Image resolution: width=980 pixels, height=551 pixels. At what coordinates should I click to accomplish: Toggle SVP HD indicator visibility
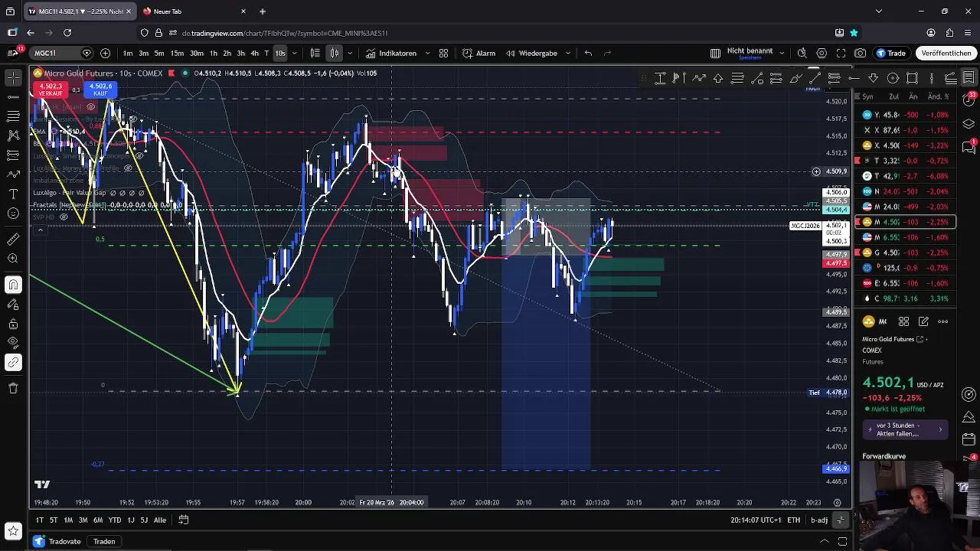[64, 217]
